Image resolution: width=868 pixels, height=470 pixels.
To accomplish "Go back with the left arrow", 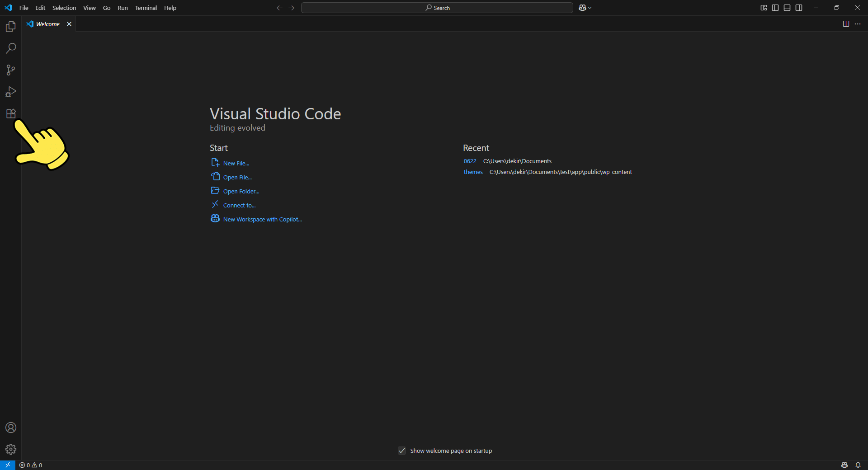I will pyautogui.click(x=279, y=8).
